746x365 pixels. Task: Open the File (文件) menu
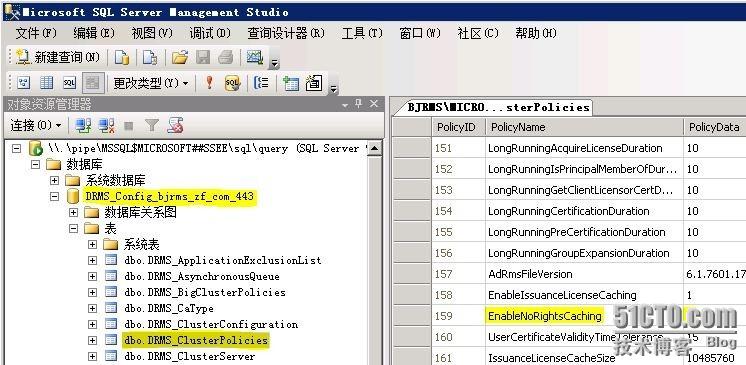coord(36,33)
